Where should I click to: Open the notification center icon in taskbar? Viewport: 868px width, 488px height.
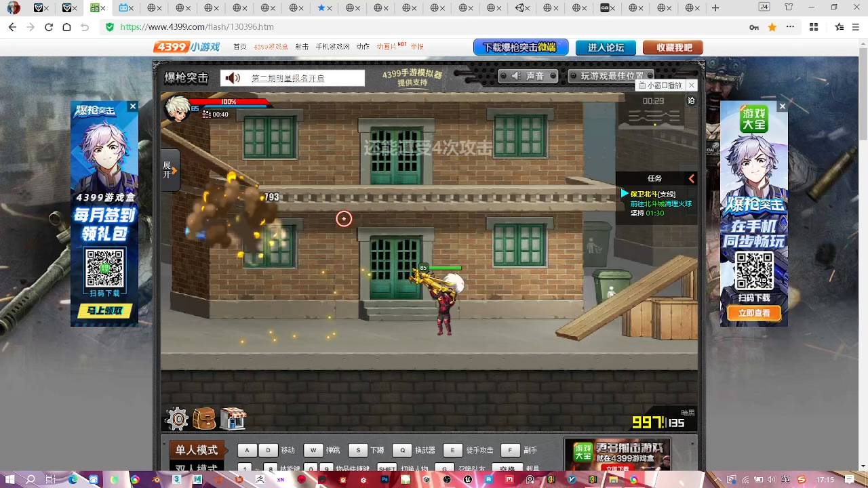click(x=849, y=479)
